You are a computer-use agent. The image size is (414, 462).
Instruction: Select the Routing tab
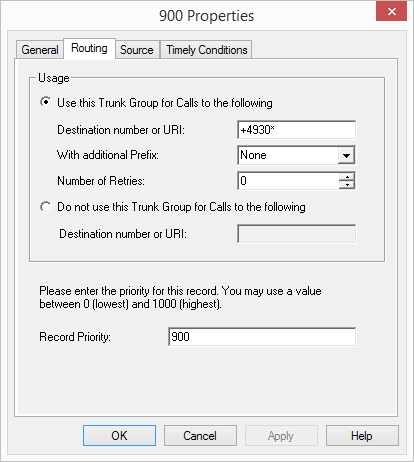click(x=89, y=48)
